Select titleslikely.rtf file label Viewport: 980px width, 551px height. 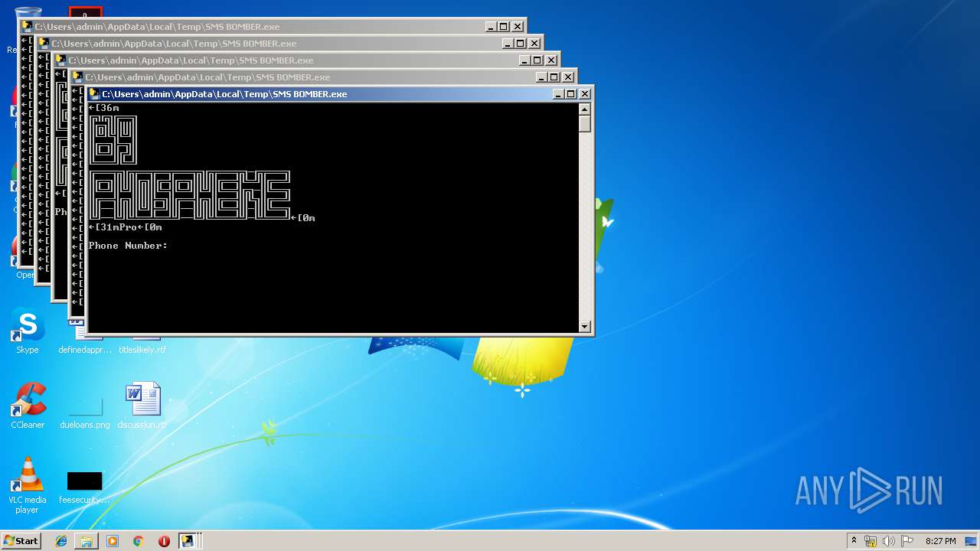click(x=142, y=350)
